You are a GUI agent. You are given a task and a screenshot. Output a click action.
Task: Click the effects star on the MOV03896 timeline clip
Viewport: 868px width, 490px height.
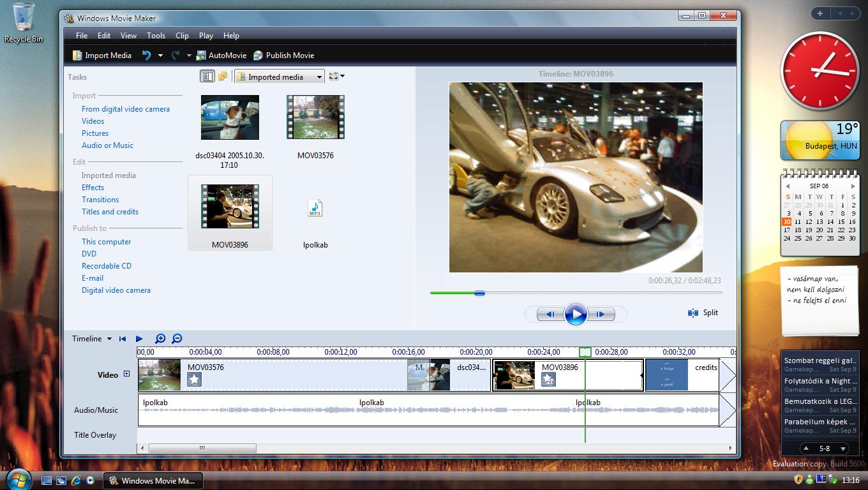click(x=548, y=380)
